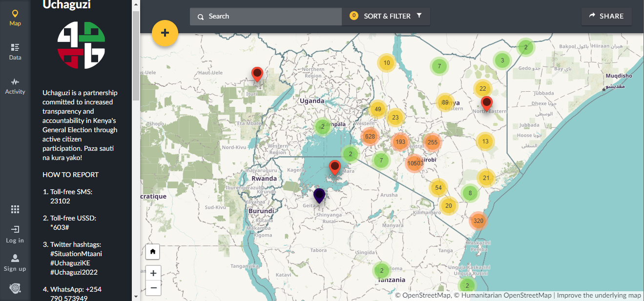The width and height of the screenshot is (644, 301).
Task: Click the yellow add post plus button
Action: click(165, 33)
